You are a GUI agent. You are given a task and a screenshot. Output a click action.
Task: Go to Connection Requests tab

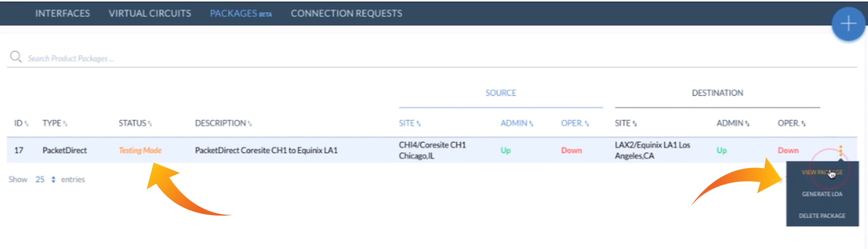pos(346,13)
